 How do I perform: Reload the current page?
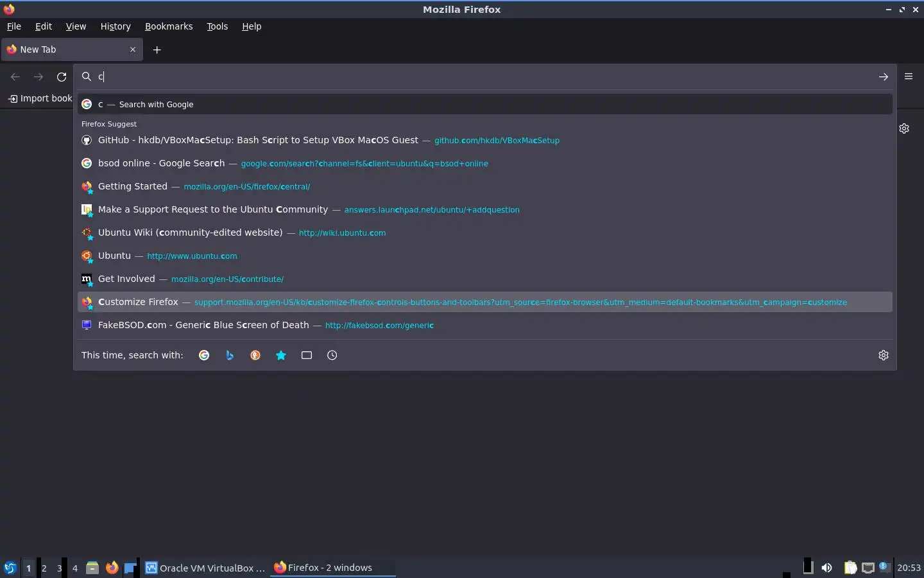click(x=62, y=76)
